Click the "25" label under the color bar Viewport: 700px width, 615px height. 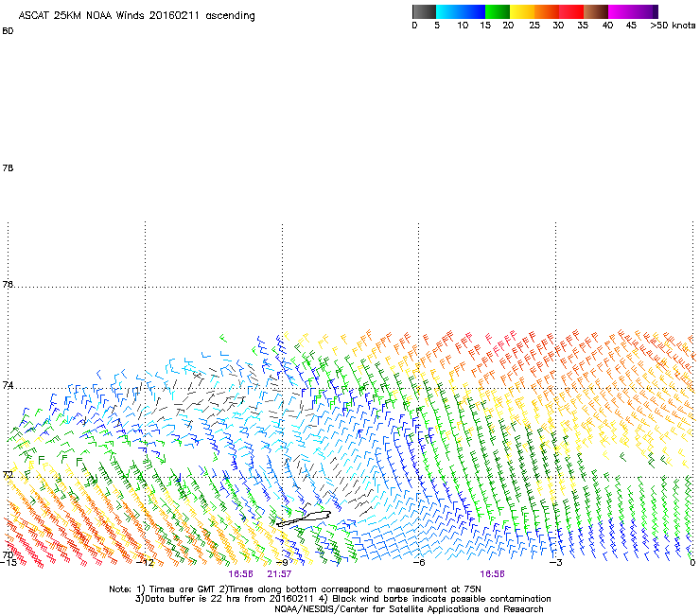pos(534,26)
